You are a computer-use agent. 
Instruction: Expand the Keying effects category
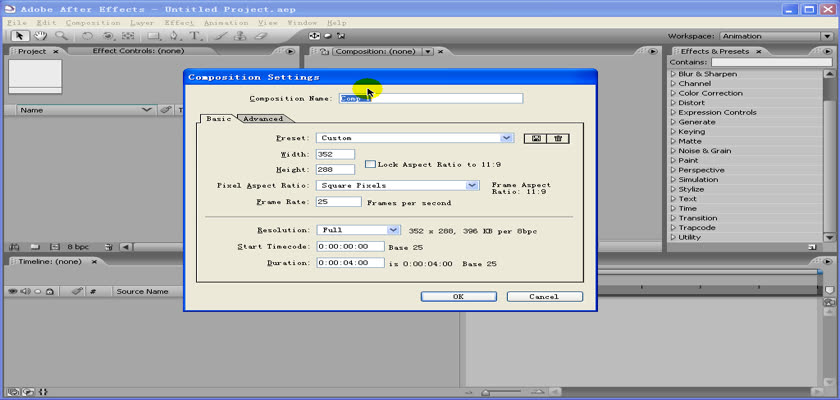(x=673, y=132)
